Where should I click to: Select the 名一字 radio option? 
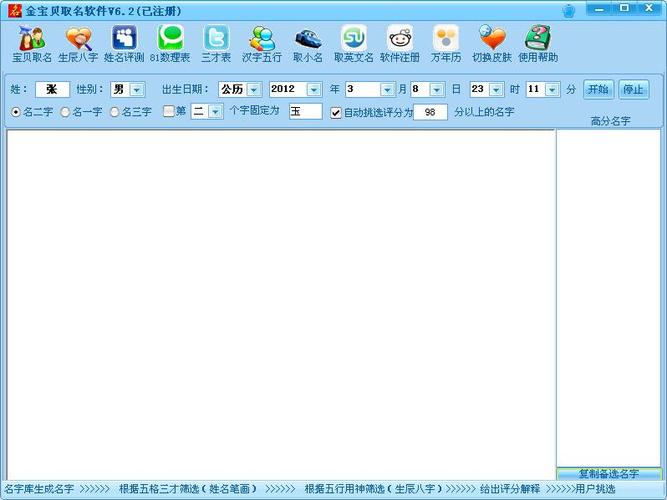coord(66,112)
